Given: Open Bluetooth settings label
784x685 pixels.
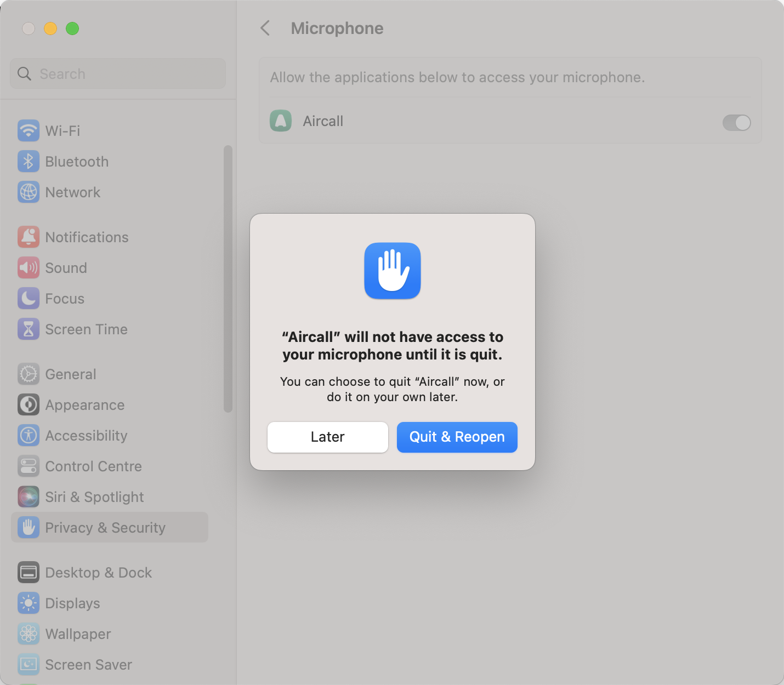Looking at the screenshot, I should pos(77,162).
